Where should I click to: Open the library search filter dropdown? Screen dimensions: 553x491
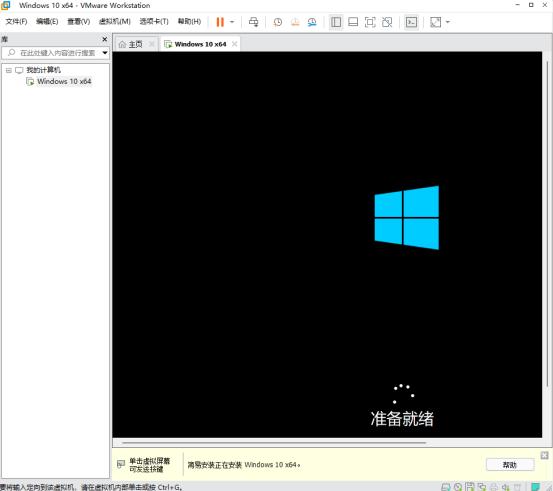click(105, 53)
